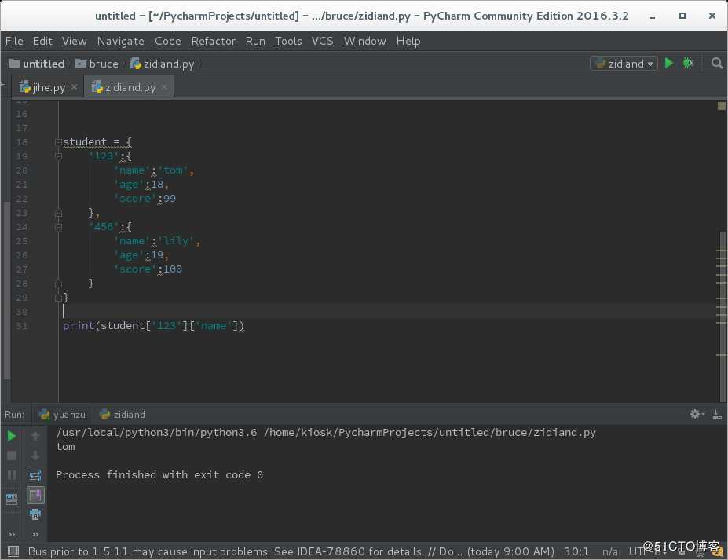The image size is (728, 560).
Task: Click fold end marker at line 28
Action: click(x=58, y=284)
